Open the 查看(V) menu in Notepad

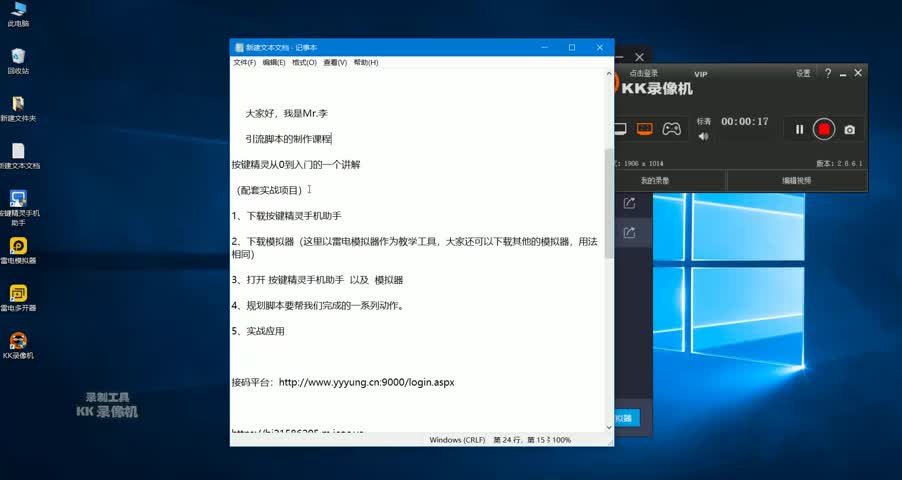[x=334, y=62]
